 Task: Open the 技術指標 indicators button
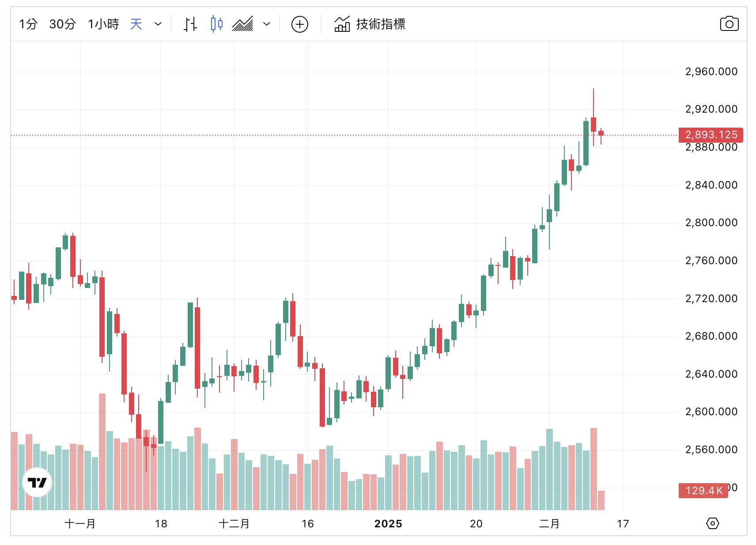[x=381, y=24]
